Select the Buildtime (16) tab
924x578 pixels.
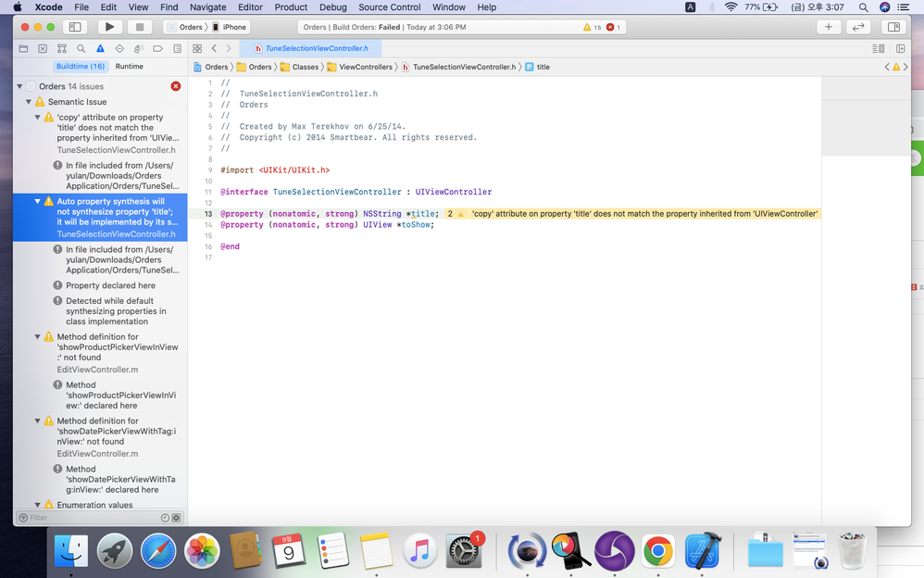point(80,67)
